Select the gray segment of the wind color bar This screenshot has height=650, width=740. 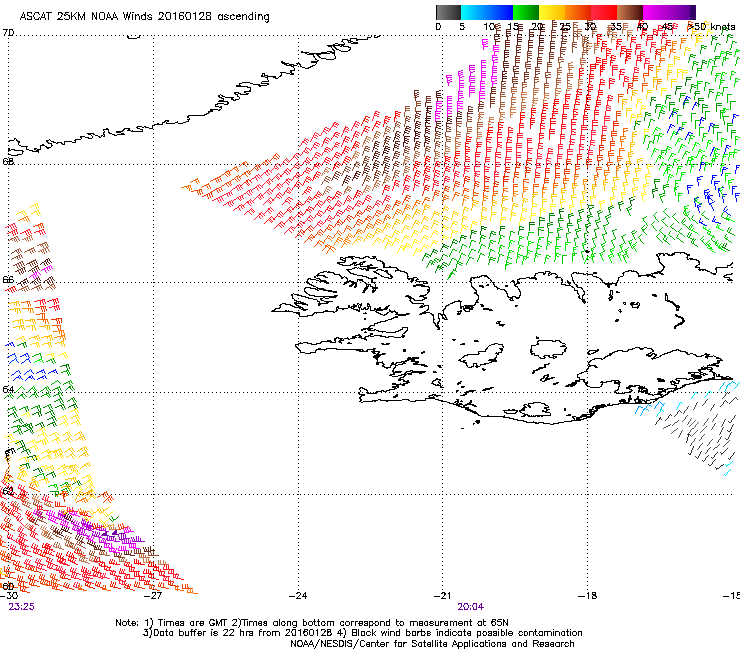448,12
